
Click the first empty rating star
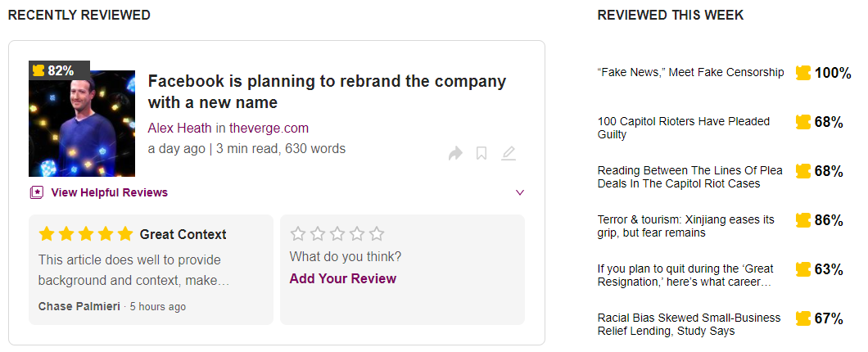click(x=298, y=234)
